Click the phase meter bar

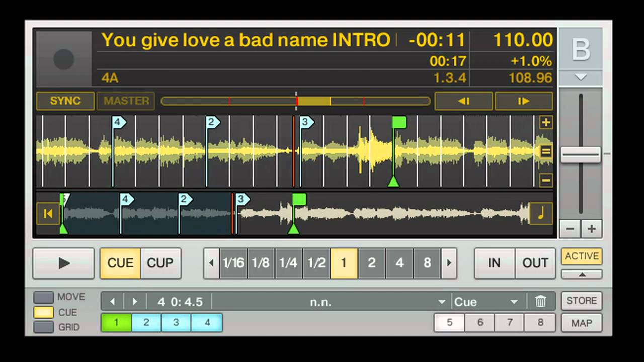296,101
